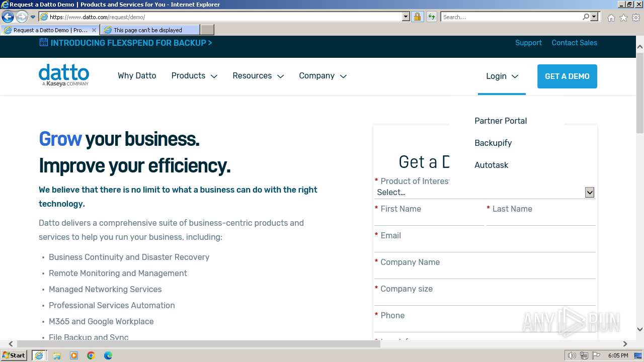Click Internet Explorer taskbar icon
644x362 pixels.
[39, 355]
